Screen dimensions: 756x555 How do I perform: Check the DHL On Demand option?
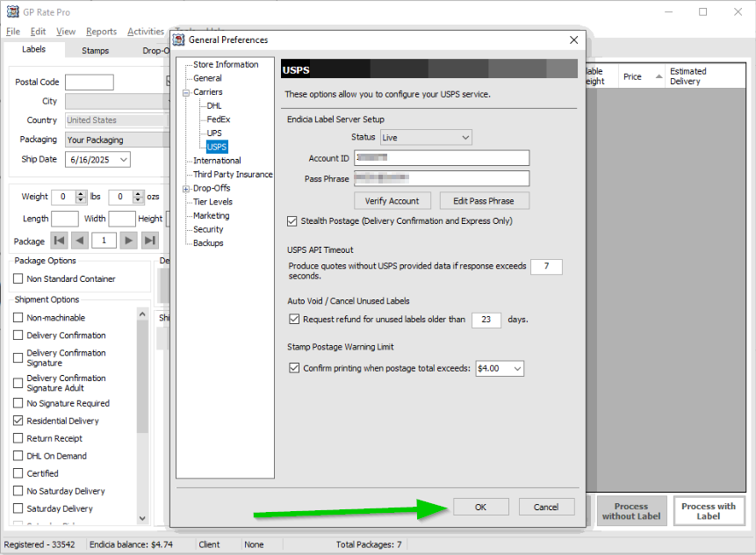[18, 456]
